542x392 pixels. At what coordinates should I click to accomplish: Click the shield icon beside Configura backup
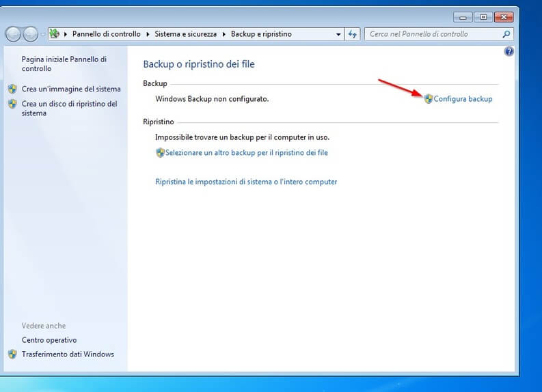tap(429, 99)
